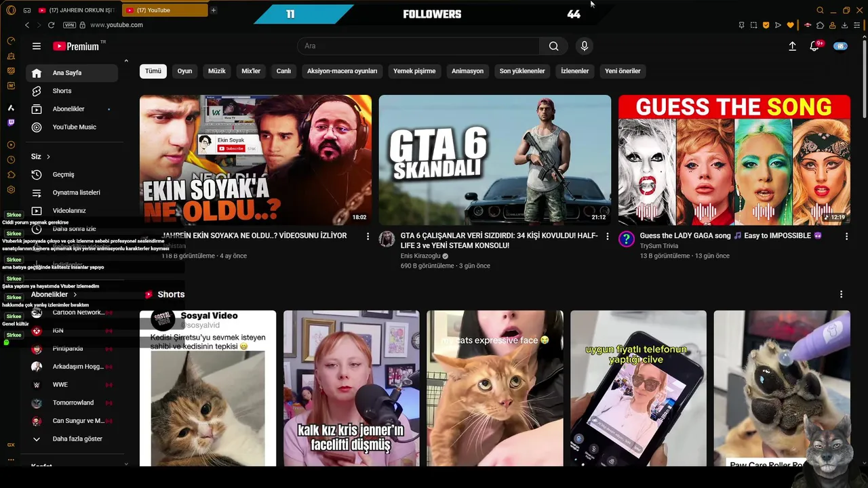868x488 pixels.
Task: Open the history clock icon in Opera sidebar
Action: coord(11,160)
